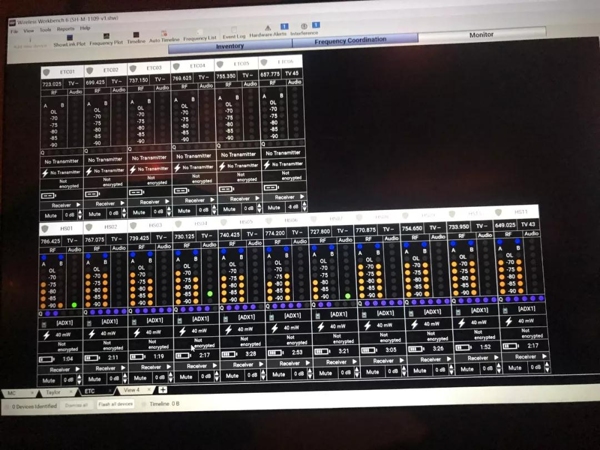Expand the Receiver section on ETC01
The width and height of the screenshot is (600, 450).
pyautogui.click(x=61, y=205)
